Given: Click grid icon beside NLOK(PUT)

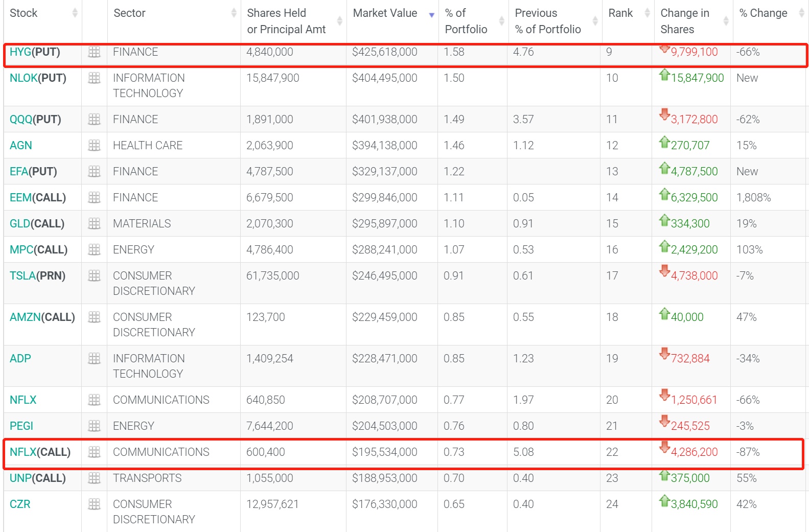Looking at the screenshot, I should tap(94, 78).
